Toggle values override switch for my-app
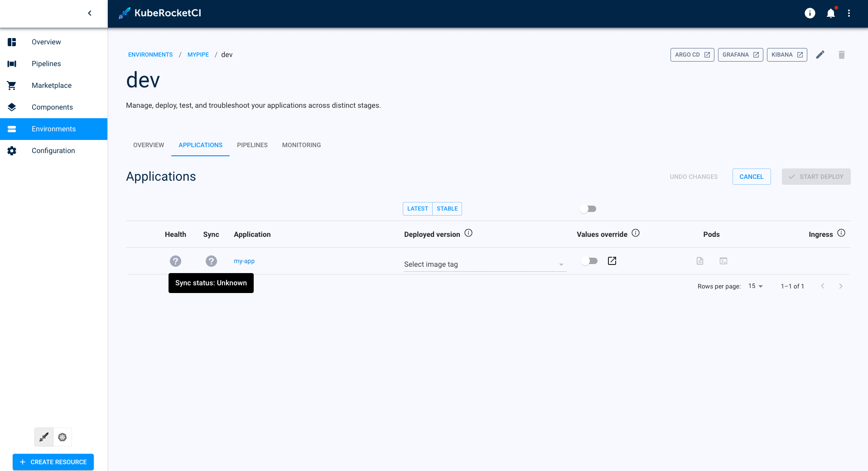This screenshot has width=868, height=471. click(589, 261)
